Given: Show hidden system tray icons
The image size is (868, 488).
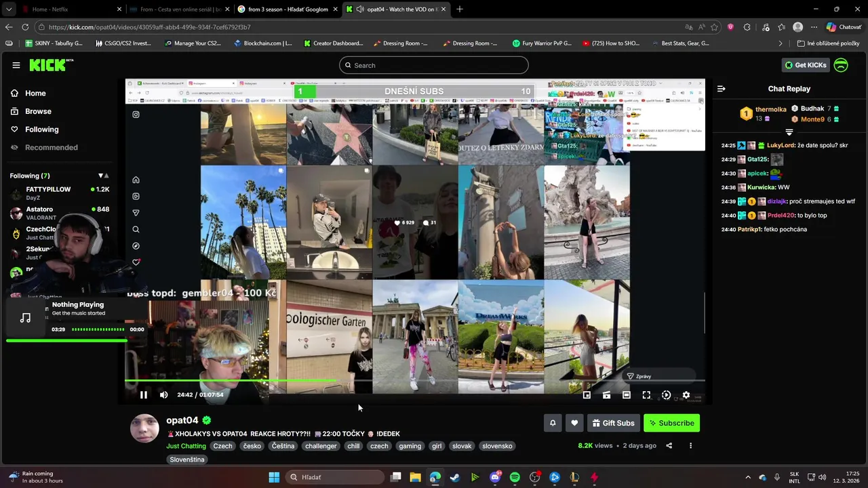Looking at the screenshot, I should pos(748,477).
